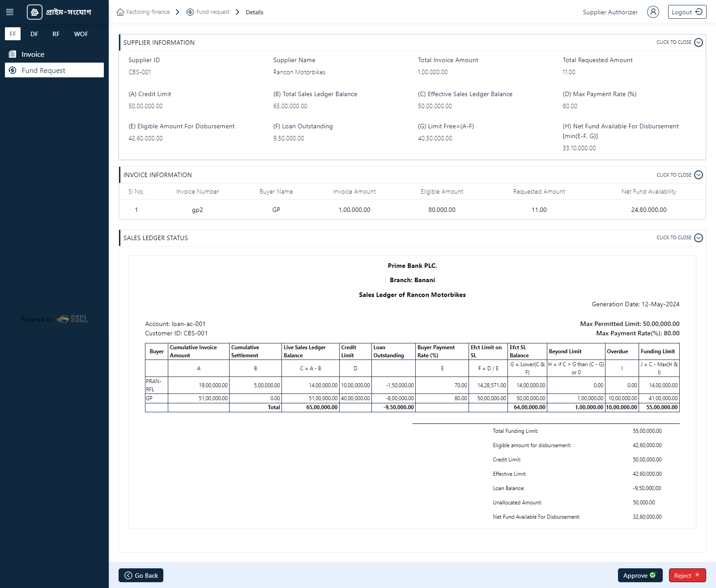Click Loan Outstanding value 9,50,000.00
Image resolution: width=716 pixels, height=588 pixels.
289,138
